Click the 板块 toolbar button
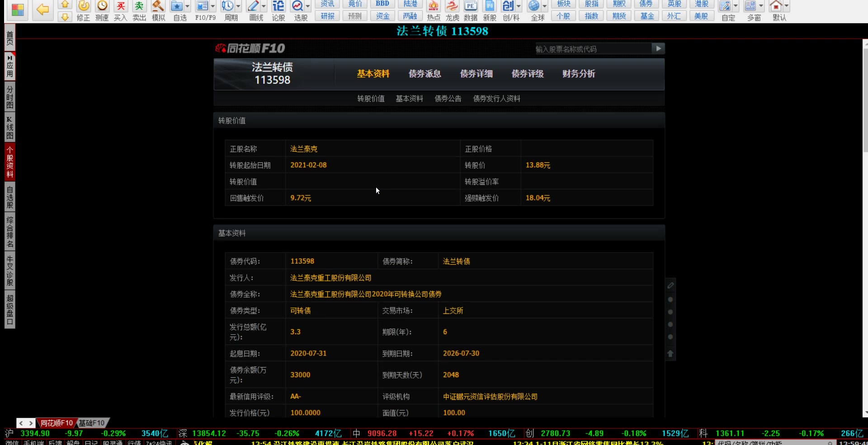This screenshot has width=868, height=445. 564,4
